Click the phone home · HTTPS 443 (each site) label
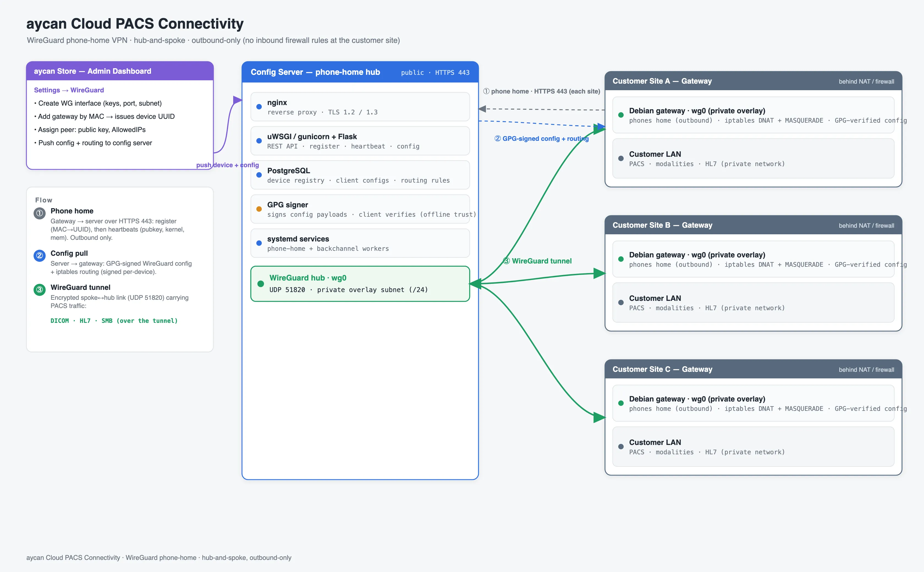 point(541,91)
